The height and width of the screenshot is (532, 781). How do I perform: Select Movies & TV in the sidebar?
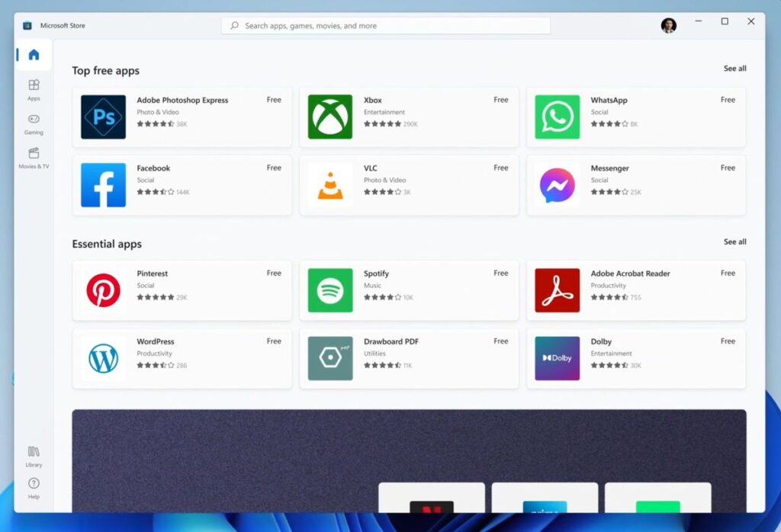click(33, 159)
